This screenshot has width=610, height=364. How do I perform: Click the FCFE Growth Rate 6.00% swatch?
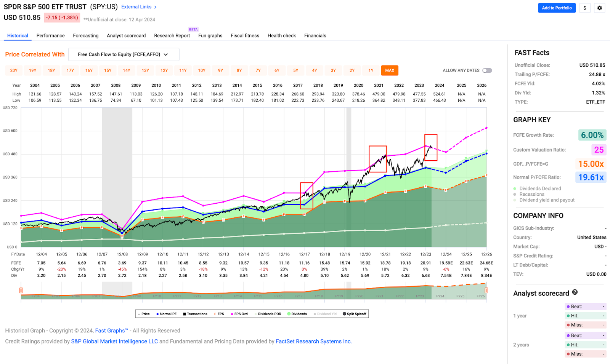point(592,135)
